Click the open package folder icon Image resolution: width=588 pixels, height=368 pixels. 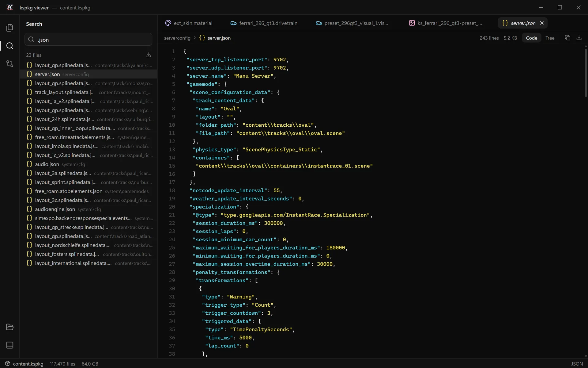coord(9,327)
